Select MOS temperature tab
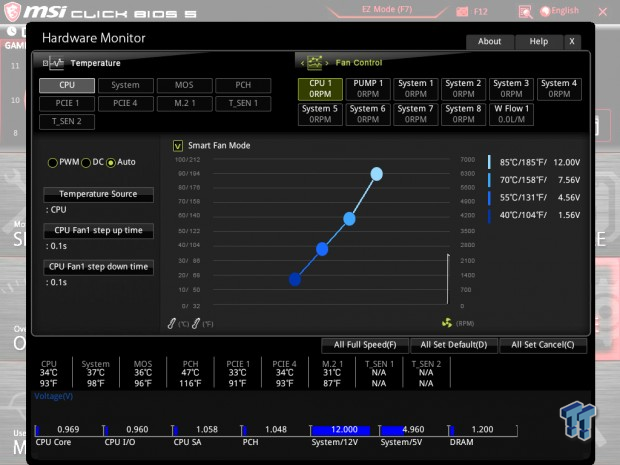 click(184, 85)
